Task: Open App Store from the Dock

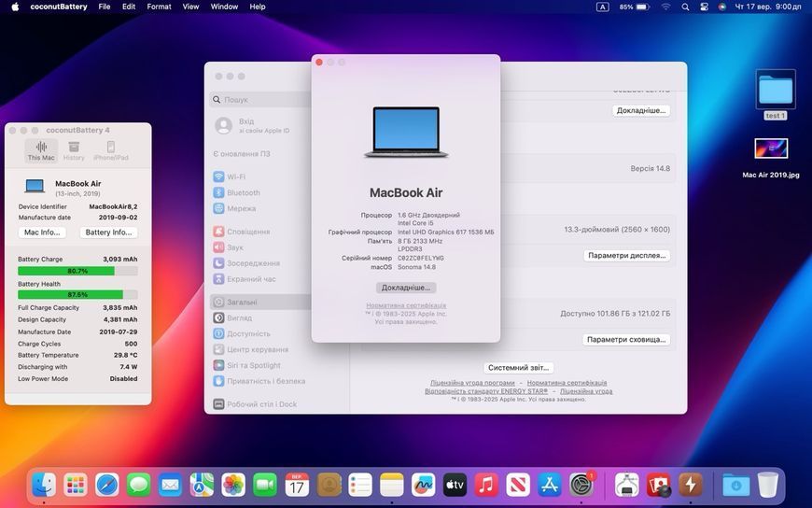Action: click(x=550, y=486)
